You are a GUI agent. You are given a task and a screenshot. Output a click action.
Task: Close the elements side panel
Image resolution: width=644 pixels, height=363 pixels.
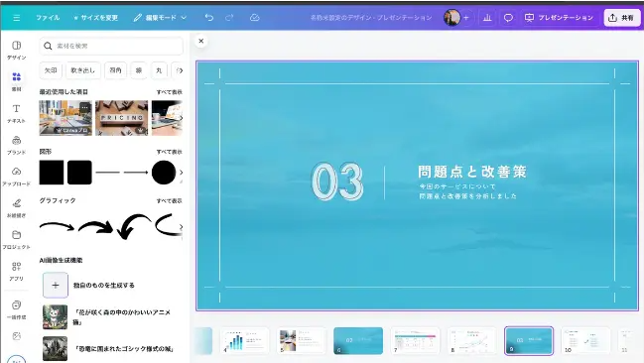(x=200, y=41)
